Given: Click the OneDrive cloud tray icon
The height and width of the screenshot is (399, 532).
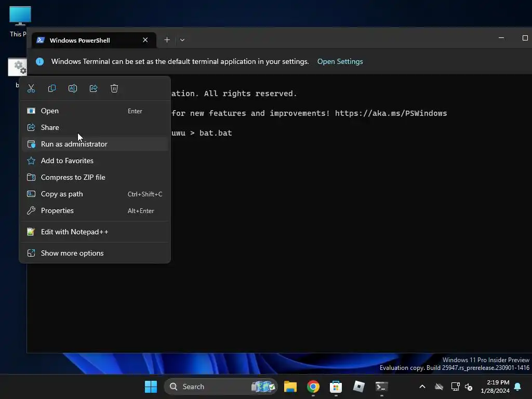Looking at the screenshot, I should (x=439, y=387).
